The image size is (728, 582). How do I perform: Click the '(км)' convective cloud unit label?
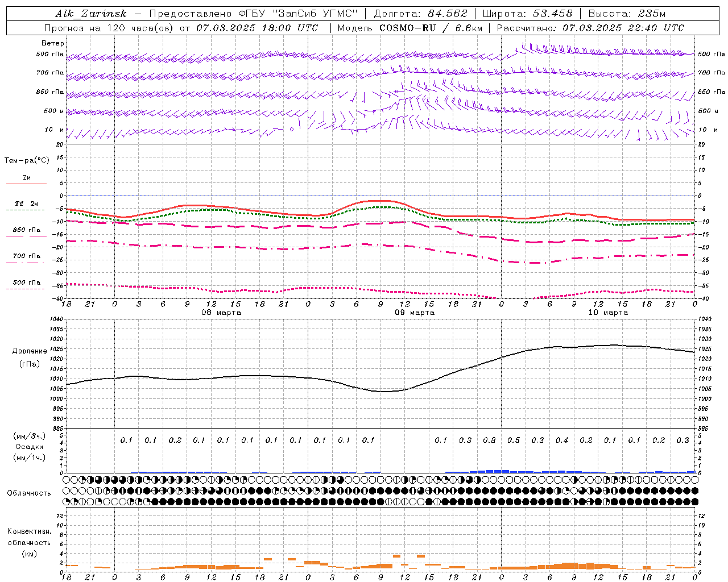[x=29, y=554]
